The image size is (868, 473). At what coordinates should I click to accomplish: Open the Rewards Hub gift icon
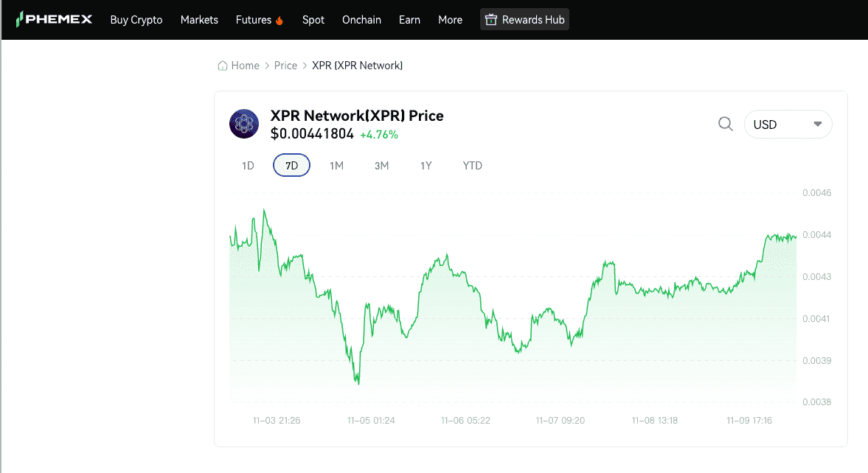point(491,19)
